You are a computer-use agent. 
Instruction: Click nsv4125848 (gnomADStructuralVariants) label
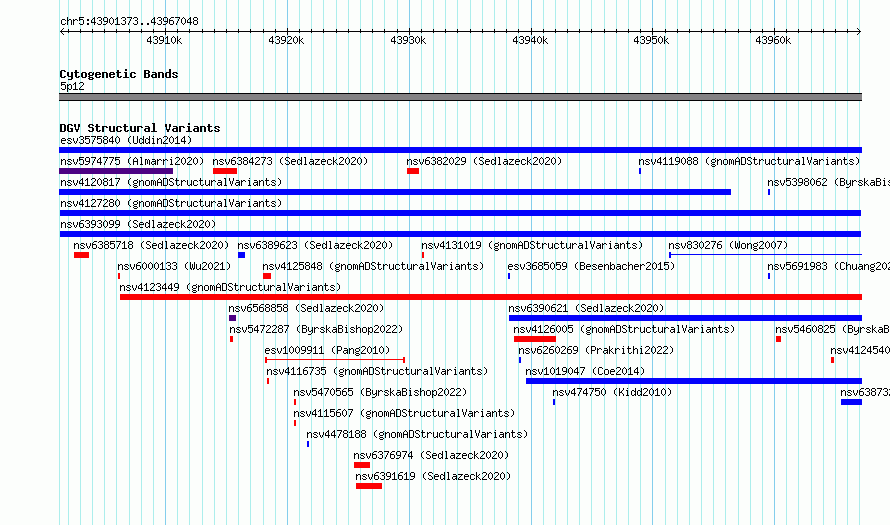[373, 266]
